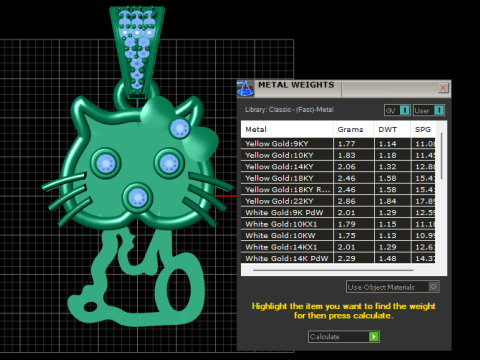Toggle Use Object Materials option
480x360 pixels.
(x=393, y=287)
